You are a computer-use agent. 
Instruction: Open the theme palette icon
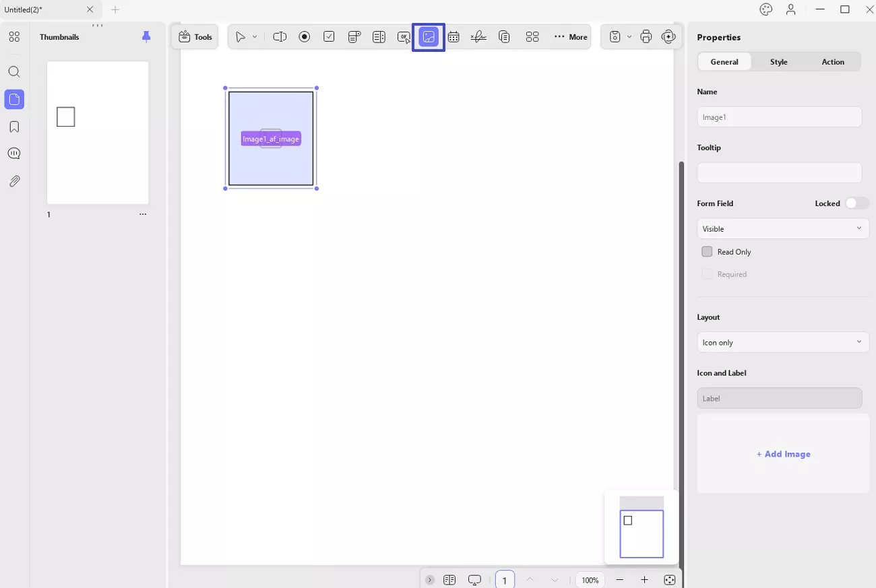tap(765, 9)
